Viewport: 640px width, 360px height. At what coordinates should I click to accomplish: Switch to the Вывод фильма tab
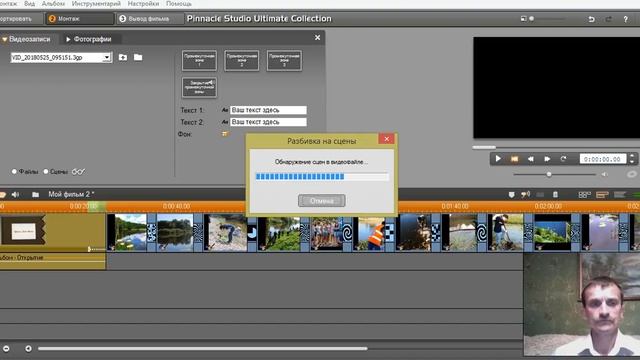[x=149, y=19]
